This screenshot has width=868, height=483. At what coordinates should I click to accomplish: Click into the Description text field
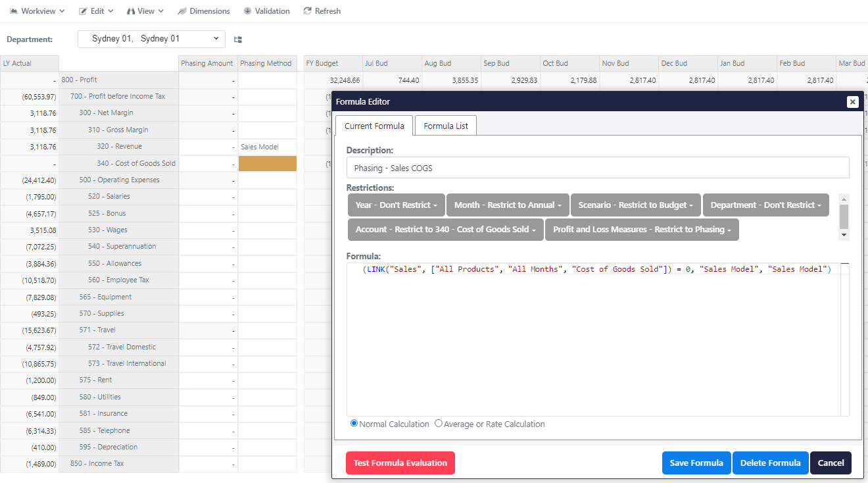pos(597,168)
